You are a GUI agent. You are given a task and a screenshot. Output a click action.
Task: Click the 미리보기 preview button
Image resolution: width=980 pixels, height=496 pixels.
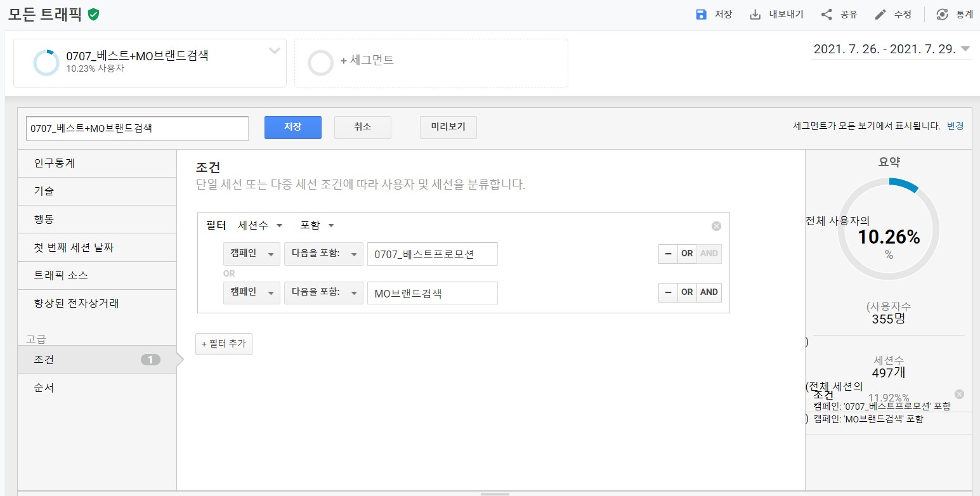click(x=448, y=127)
